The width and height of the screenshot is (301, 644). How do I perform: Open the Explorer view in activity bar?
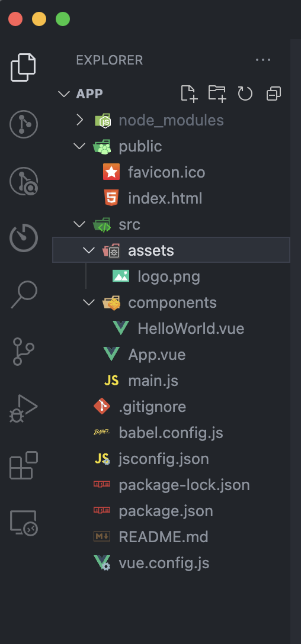tap(24, 67)
